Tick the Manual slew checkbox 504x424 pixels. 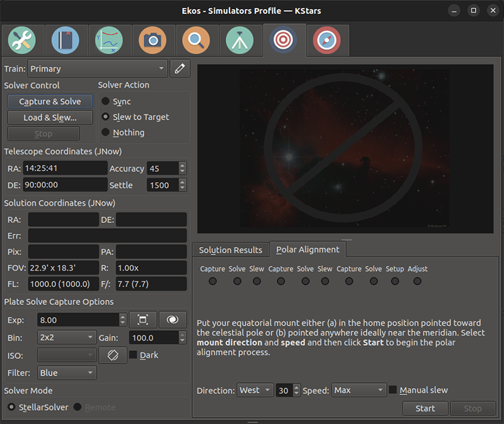[393, 390]
